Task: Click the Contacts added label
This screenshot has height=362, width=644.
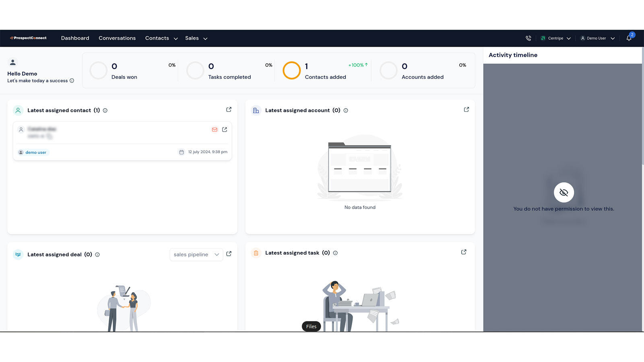Action: (326, 77)
